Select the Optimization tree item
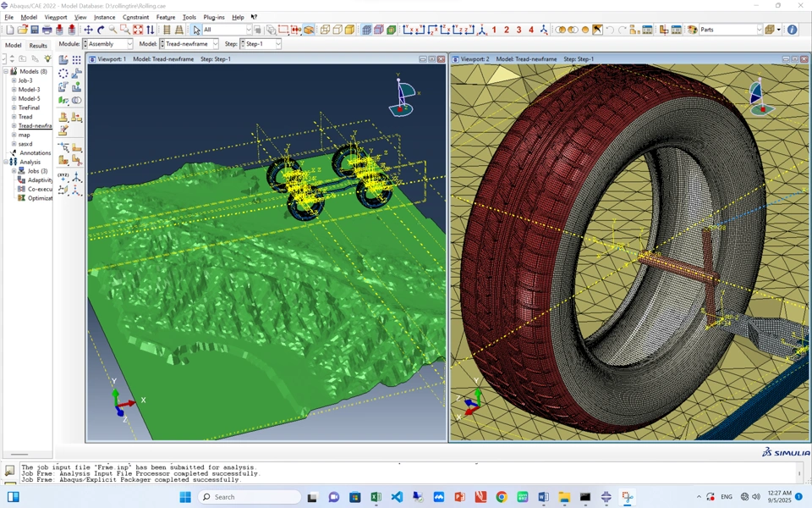The width and height of the screenshot is (812, 508). coord(40,198)
